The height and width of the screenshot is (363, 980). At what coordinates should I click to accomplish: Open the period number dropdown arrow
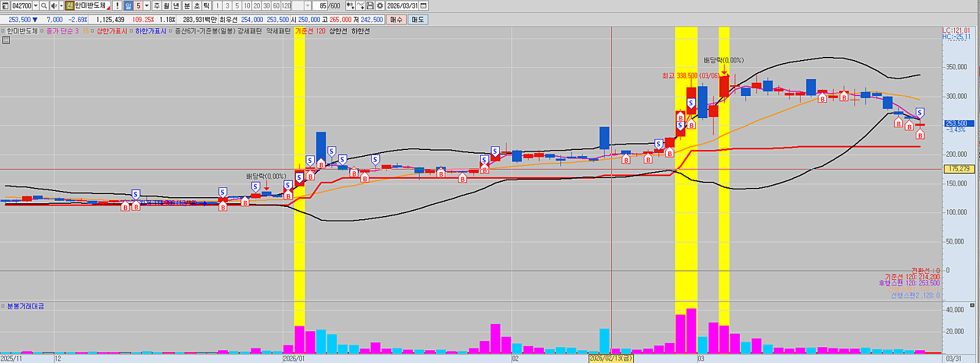[x=146, y=6]
